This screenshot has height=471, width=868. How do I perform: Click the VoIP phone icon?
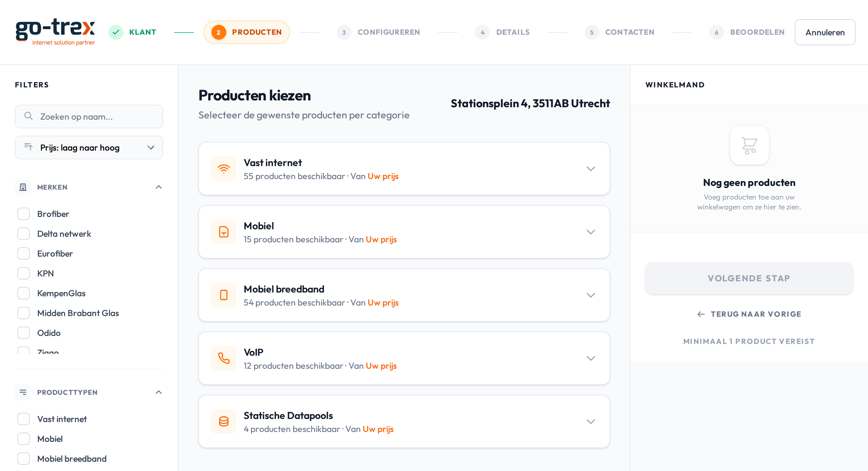[x=224, y=358]
